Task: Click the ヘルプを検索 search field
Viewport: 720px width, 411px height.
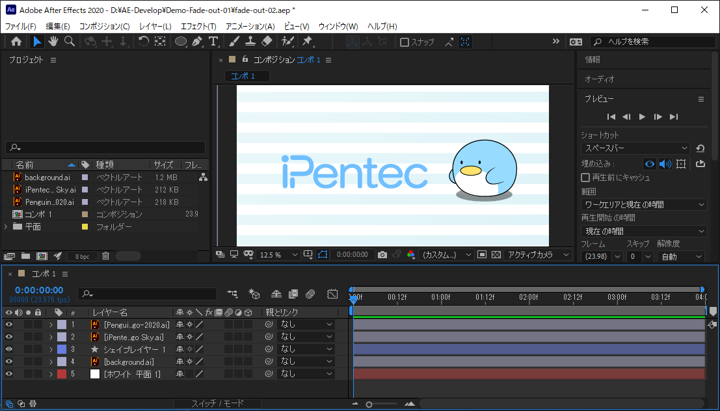Action: (x=653, y=42)
